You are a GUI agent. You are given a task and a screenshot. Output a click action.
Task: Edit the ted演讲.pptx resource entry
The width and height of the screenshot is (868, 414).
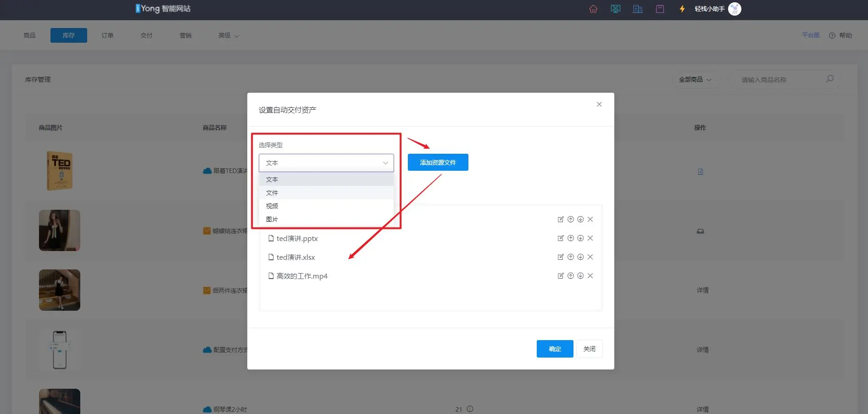(560, 238)
